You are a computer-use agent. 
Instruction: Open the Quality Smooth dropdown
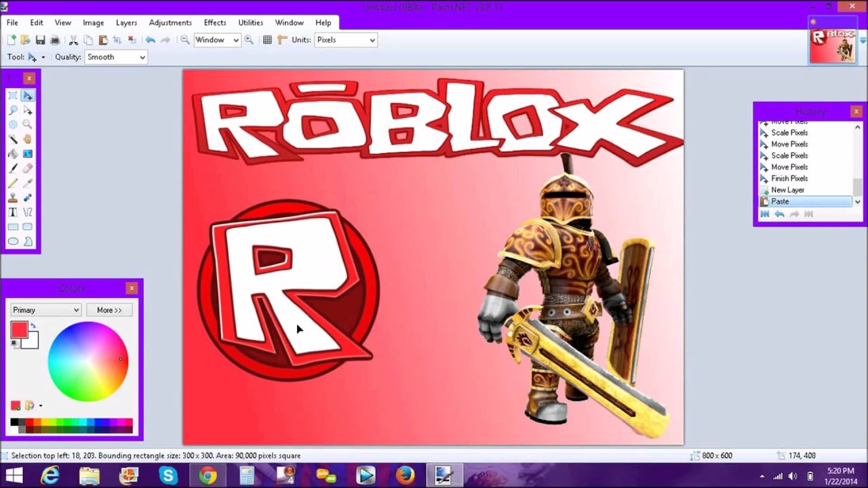116,57
